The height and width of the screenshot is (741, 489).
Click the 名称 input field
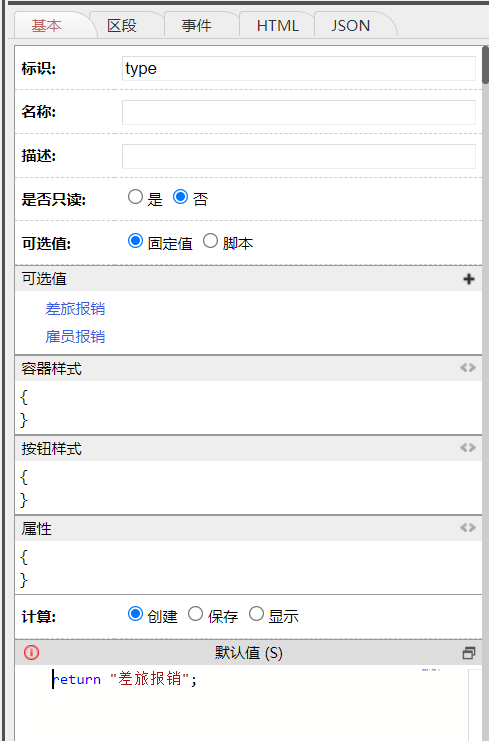299,112
